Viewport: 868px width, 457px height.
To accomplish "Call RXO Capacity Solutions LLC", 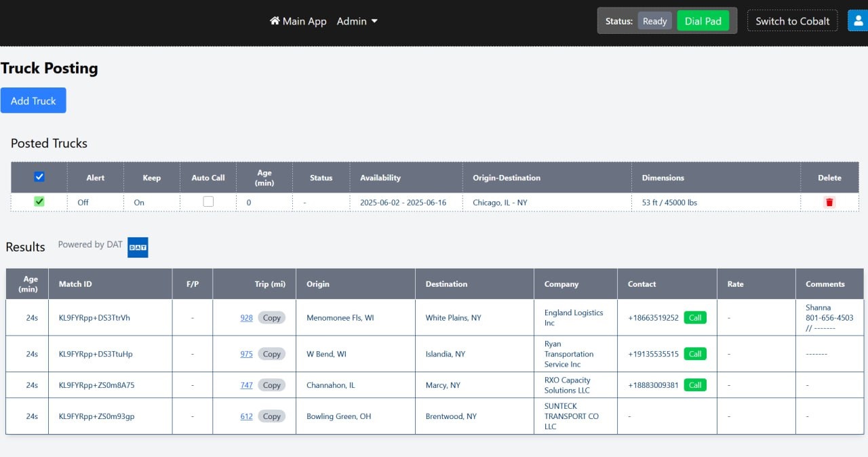I will (694, 384).
